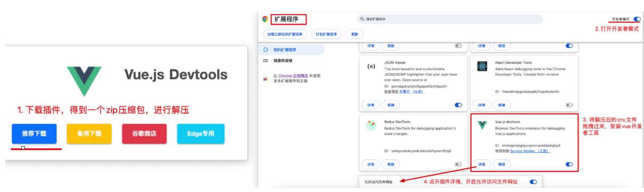The image size is (644, 192).
Task: Click the Chrome Web Store rainbow icon in sidebar
Action: (x=265, y=79)
